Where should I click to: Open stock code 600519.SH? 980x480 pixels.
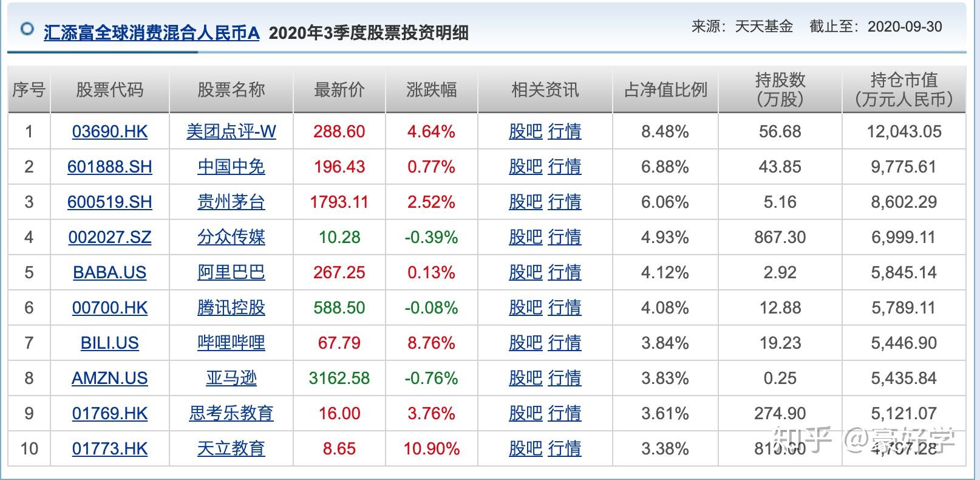coord(110,202)
